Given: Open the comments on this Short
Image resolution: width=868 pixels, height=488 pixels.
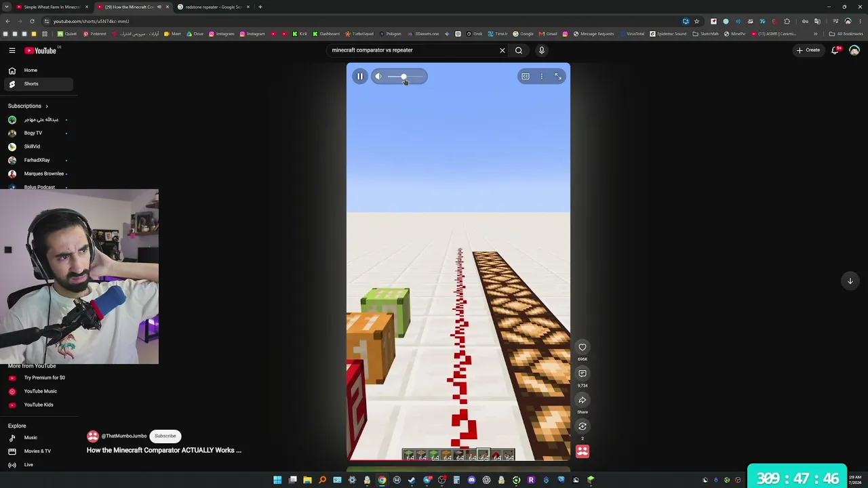Looking at the screenshot, I should 583,373.
